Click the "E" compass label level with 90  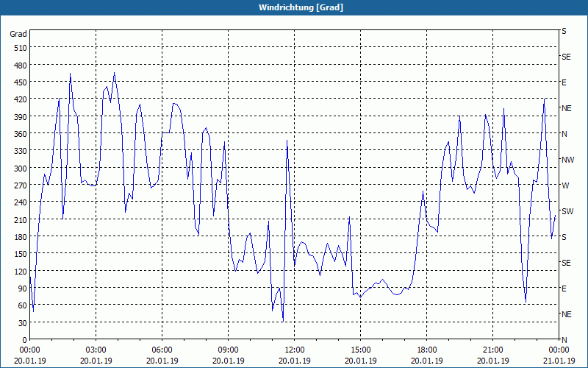coord(564,289)
